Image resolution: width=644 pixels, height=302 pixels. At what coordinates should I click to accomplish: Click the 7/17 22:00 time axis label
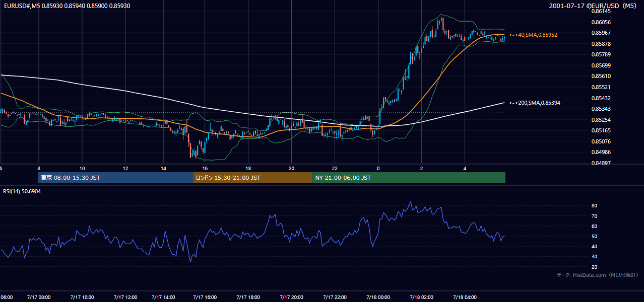(x=335, y=297)
